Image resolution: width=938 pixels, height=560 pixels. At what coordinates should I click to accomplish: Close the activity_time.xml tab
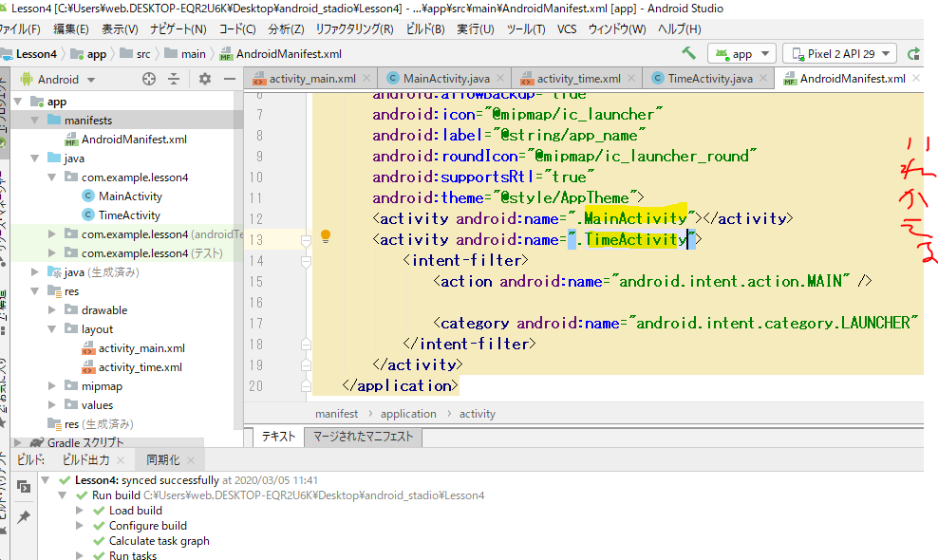pos(631,79)
